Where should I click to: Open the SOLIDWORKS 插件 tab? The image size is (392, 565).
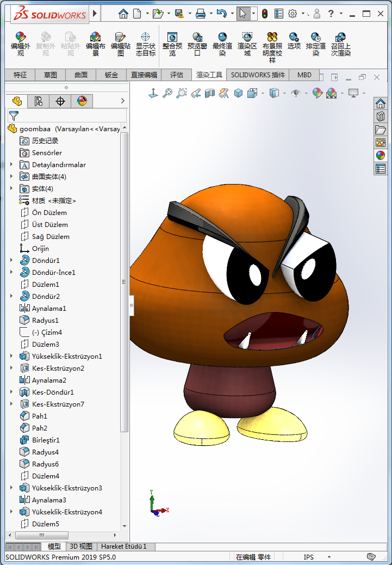tap(258, 75)
